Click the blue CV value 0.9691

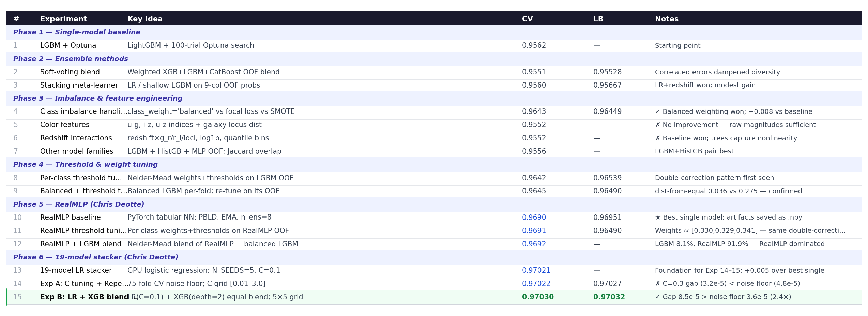point(534,231)
